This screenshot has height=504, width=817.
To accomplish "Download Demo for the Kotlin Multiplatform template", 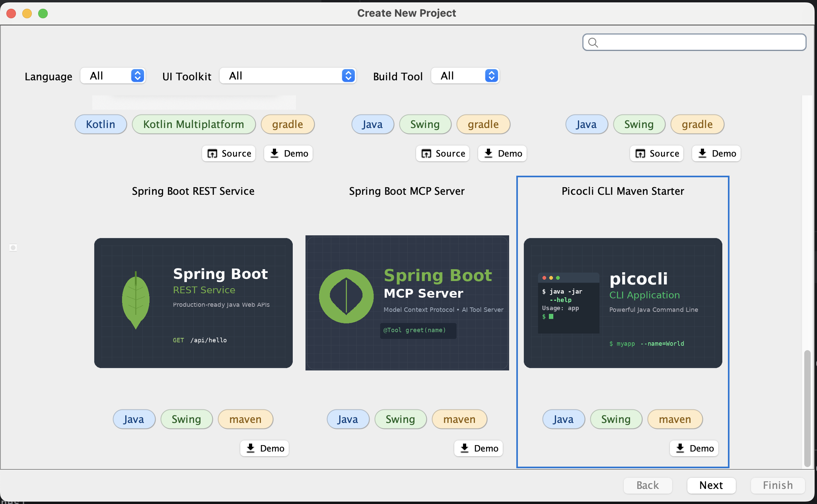I will [x=288, y=153].
